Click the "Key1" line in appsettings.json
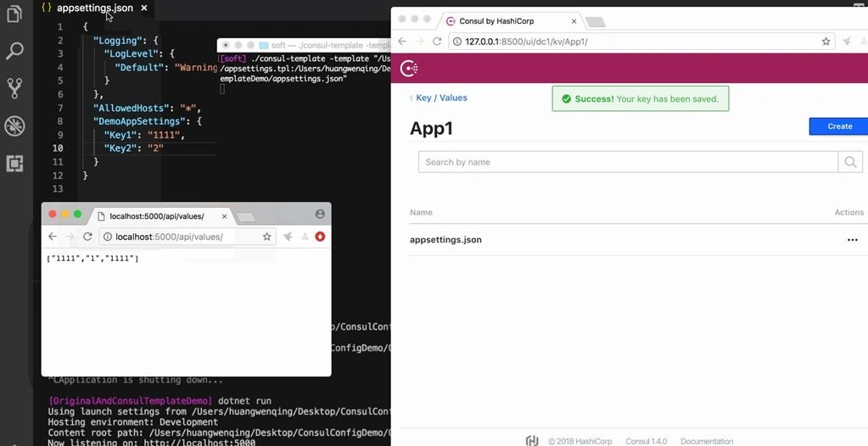The height and width of the screenshot is (446, 868). click(x=144, y=135)
